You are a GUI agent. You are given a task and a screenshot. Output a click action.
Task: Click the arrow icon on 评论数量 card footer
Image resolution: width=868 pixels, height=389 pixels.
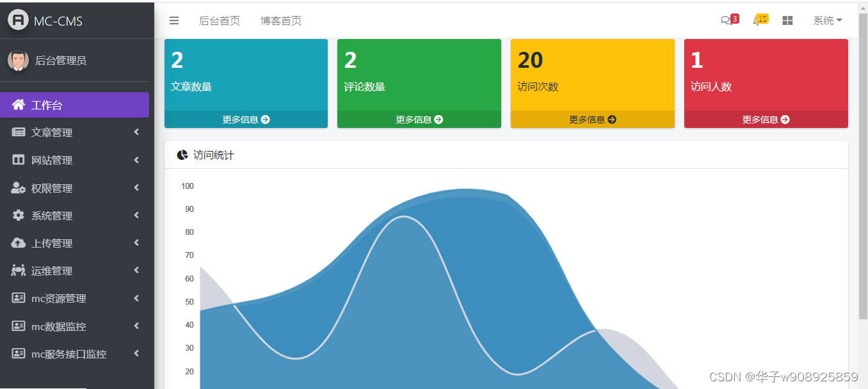point(438,120)
